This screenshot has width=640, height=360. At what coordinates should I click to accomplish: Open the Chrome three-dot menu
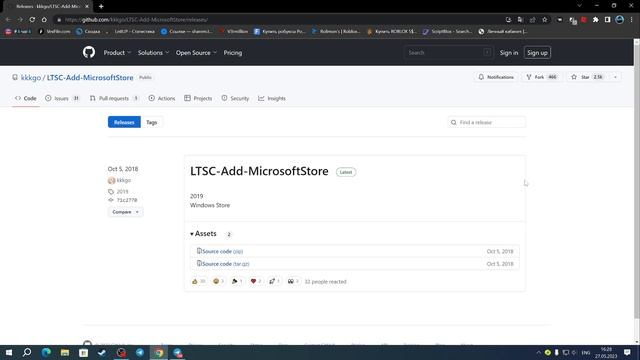point(631,20)
